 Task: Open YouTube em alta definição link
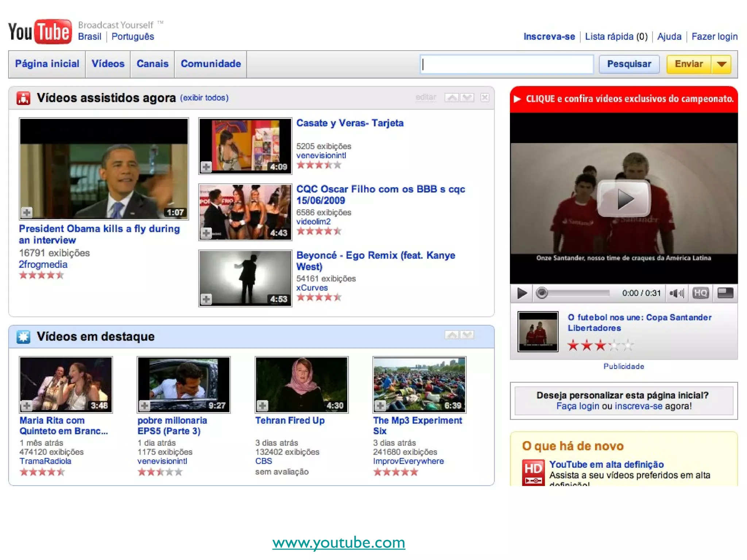pyautogui.click(x=606, y=464)
